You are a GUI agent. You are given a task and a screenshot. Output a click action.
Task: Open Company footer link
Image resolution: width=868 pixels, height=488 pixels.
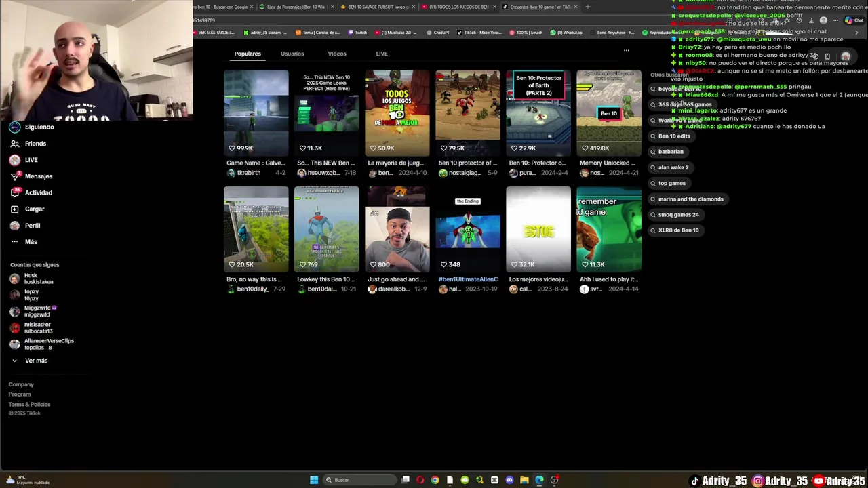(x=21, y=384)
